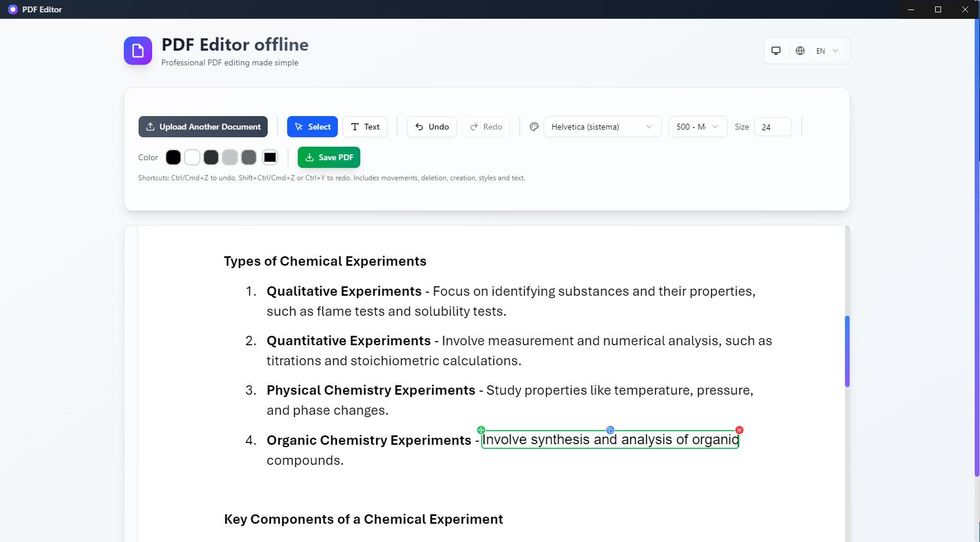Image resolution: width=980 pixels, height=542 pixels.
Task: Click the shortcuts hint text line
Action: pos(331,178)
